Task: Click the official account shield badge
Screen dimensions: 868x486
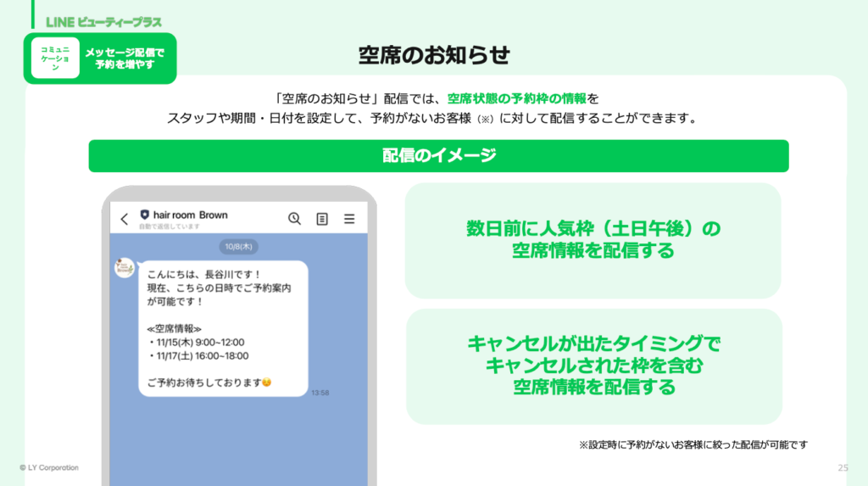Action: [144, 215]
